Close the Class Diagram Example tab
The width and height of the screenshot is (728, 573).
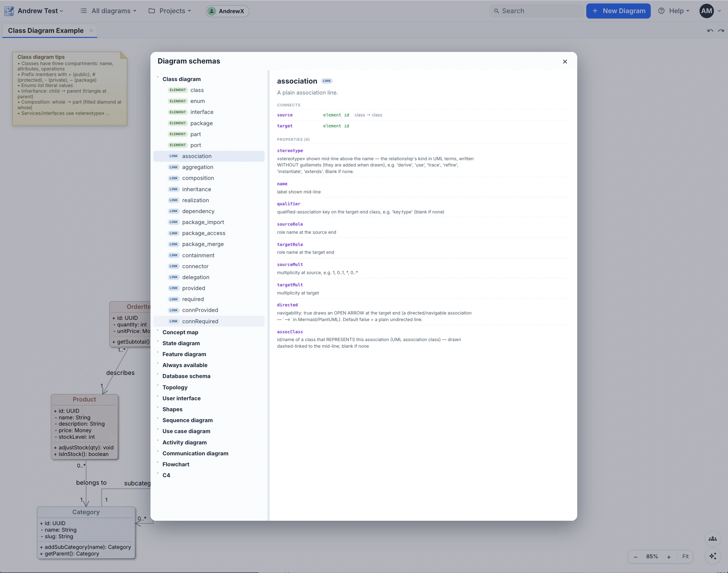(x=91, y=31)
